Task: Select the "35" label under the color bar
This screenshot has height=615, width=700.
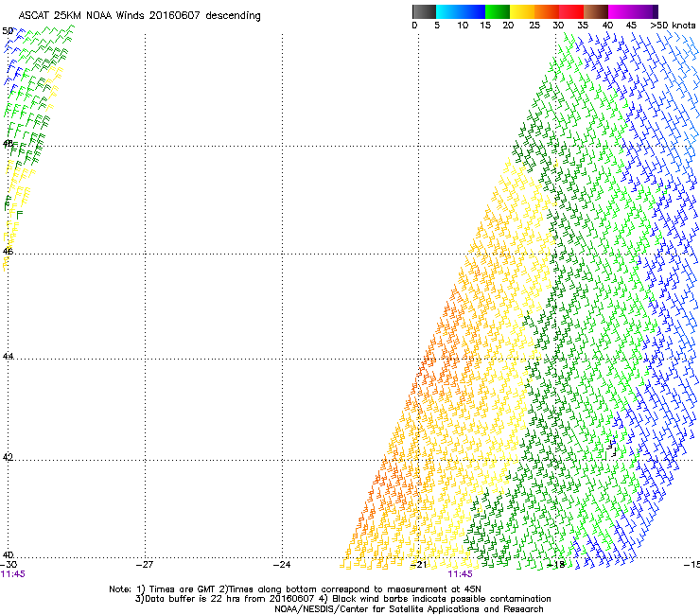Action: tap(583, 26)
